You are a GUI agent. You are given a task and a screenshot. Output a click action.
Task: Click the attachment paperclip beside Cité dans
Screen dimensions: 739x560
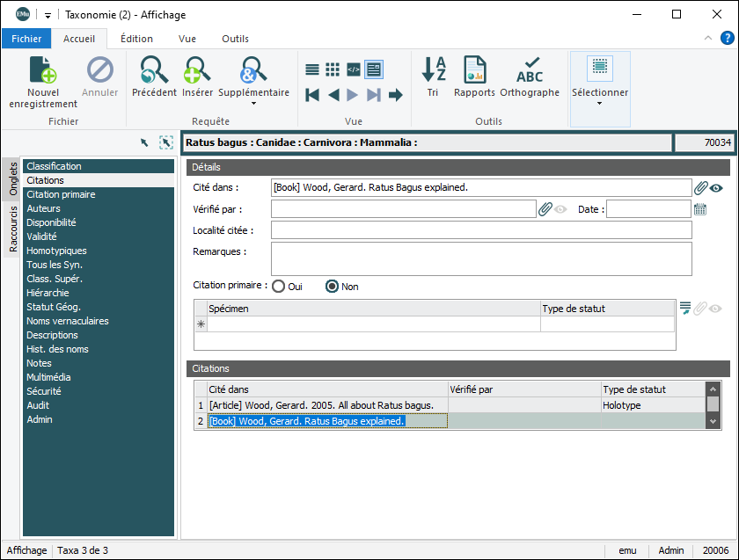click(701, 187)
